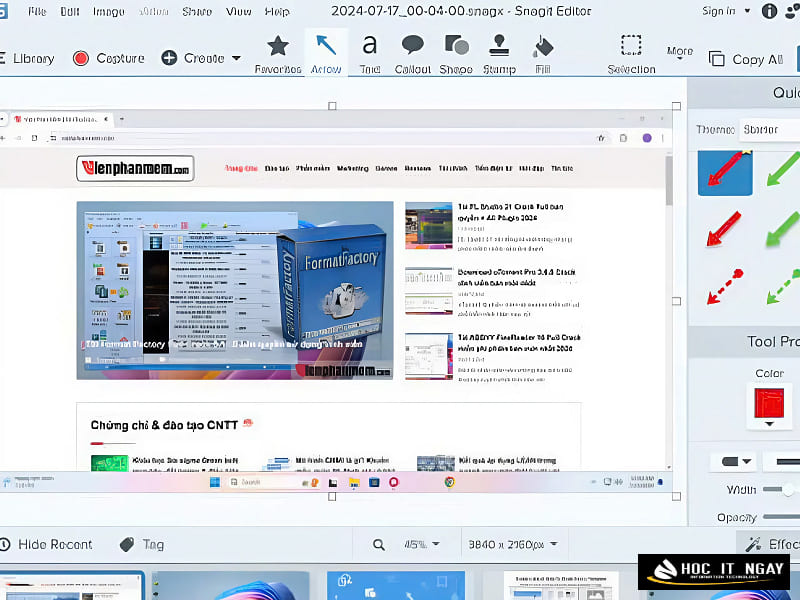Select the Text tool
The height and width of the screenshot is (600, 800).
[x=370, y=54]
